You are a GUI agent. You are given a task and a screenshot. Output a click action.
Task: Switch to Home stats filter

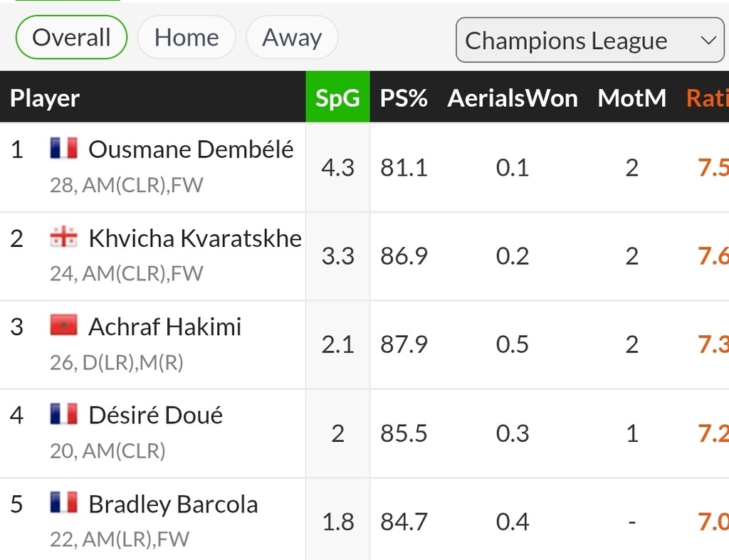point(187,37)
